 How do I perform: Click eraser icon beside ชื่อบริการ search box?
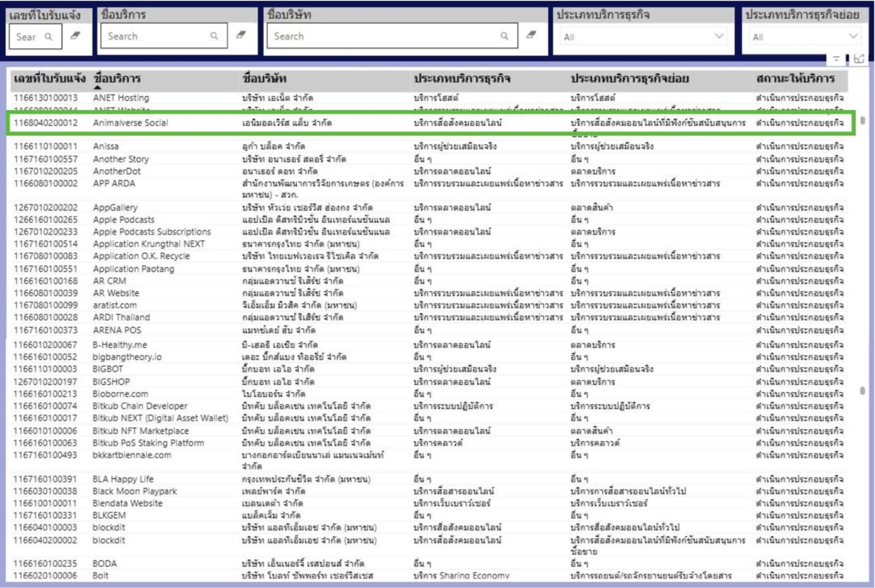(241, 36)
